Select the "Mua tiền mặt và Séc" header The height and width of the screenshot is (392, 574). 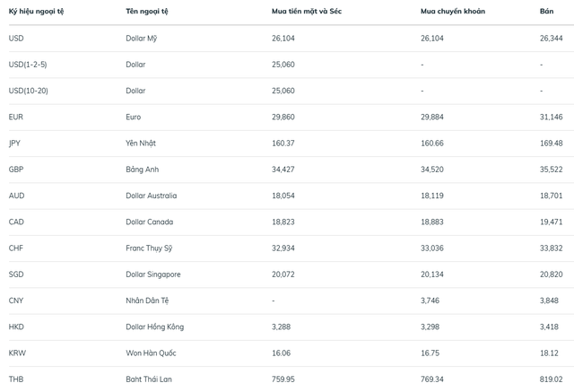pos(307,11)
